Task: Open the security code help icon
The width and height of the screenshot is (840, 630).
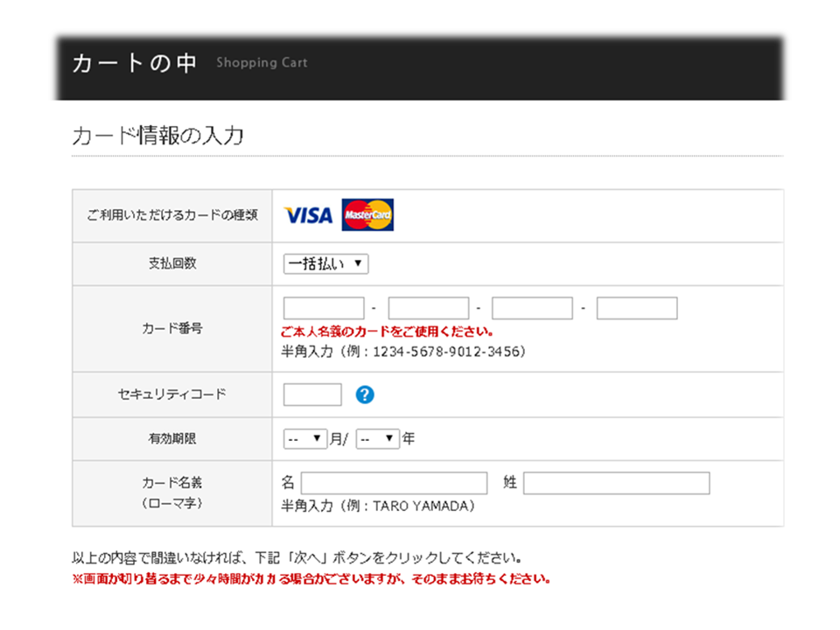Action: 365,395
